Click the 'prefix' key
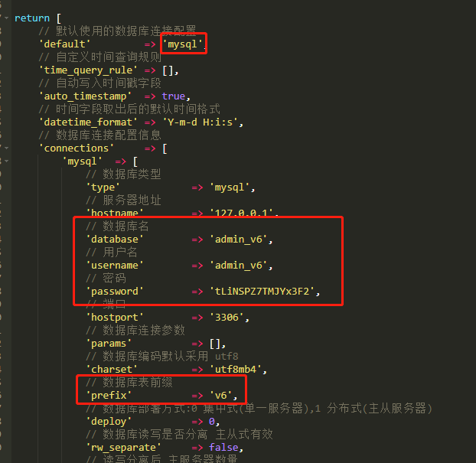 coord(109,396)
